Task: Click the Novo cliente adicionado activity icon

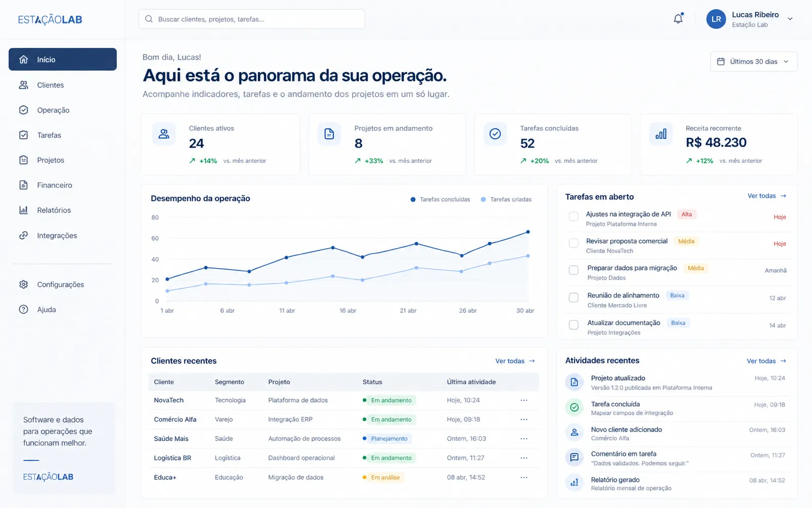Action: pyautogui.click(x=574, y=433)
